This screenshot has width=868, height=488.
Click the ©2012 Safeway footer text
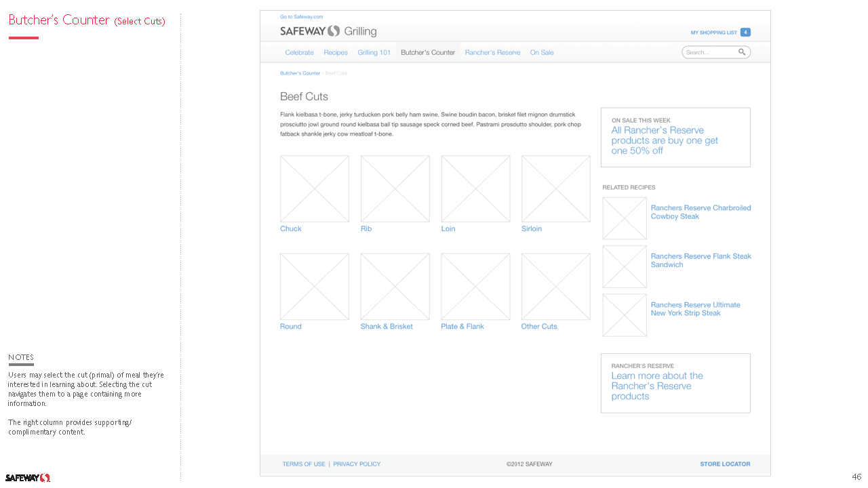tap(530, 464)
